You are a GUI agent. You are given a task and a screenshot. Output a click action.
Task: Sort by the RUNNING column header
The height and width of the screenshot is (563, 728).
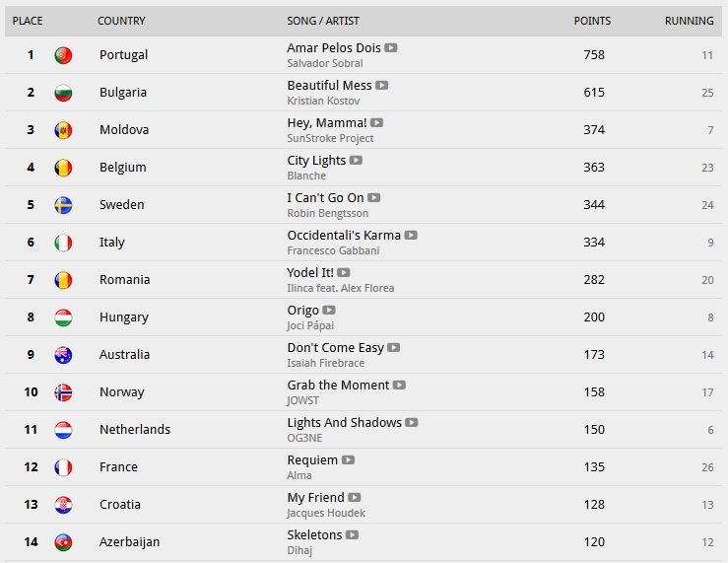coord(689,21)
